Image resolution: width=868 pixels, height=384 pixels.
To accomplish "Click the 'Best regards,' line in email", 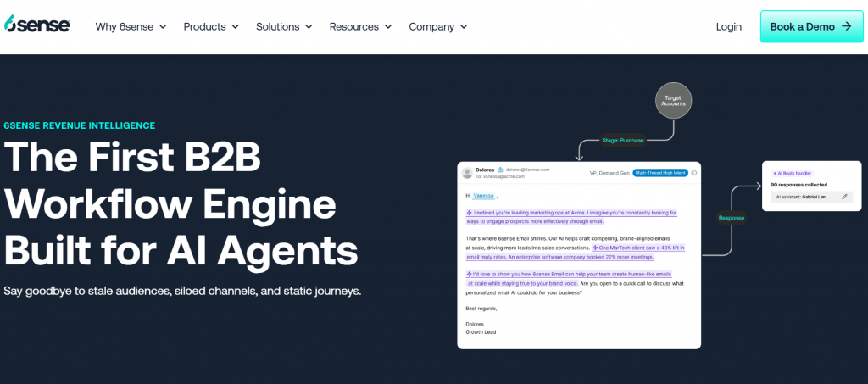I will [x=481, y=309].
